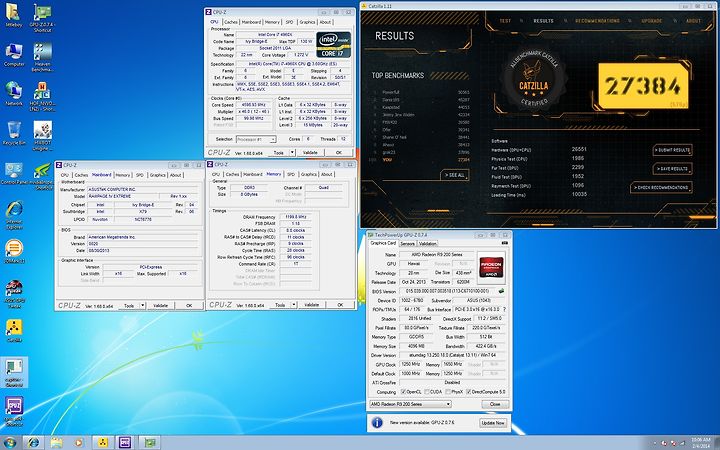
Task: Open the Computer desktop icon
Action: click(14, 55)
